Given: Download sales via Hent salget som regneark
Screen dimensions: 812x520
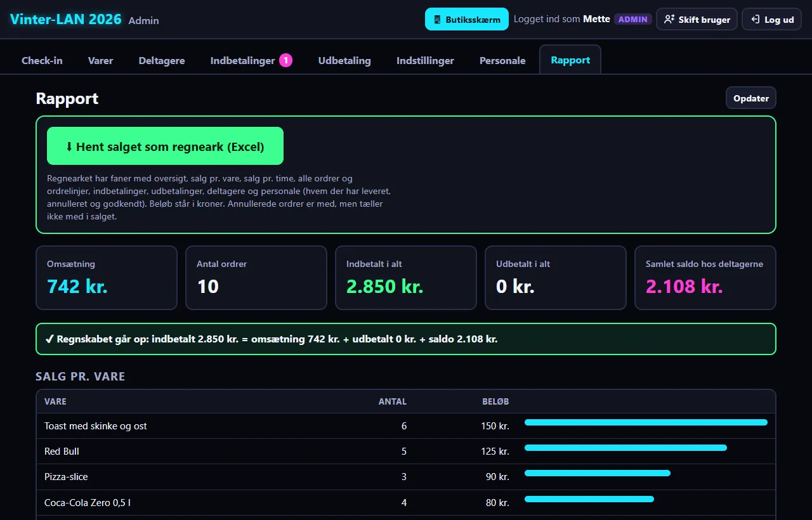Looking at the screenshot, I should pos(165,146).
